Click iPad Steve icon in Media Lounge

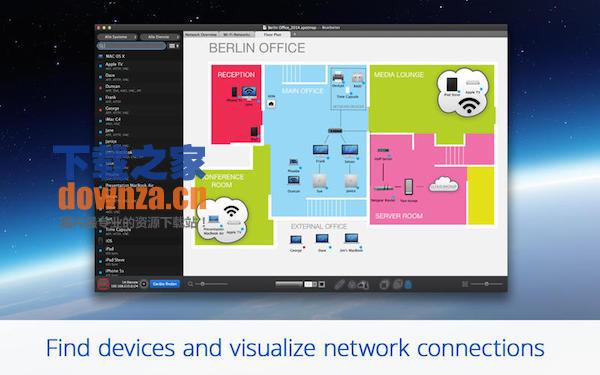[452, 84]
